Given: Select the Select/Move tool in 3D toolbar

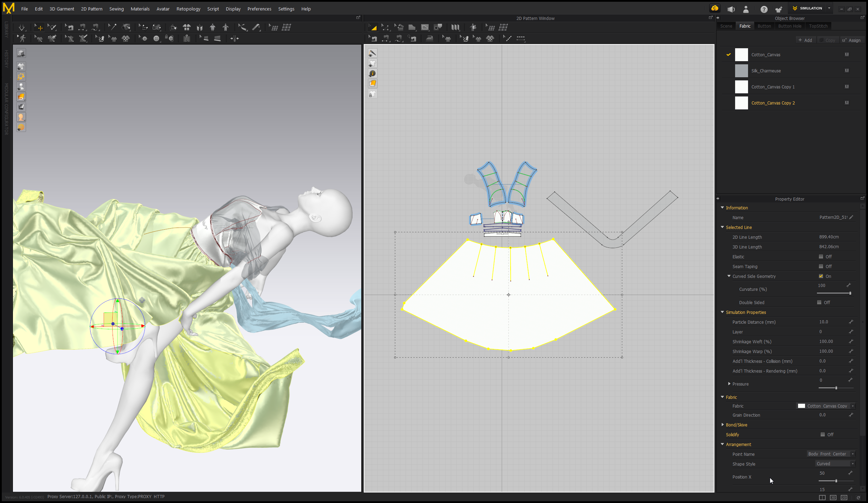Looking at the screenshot, I should click(38, 27).
